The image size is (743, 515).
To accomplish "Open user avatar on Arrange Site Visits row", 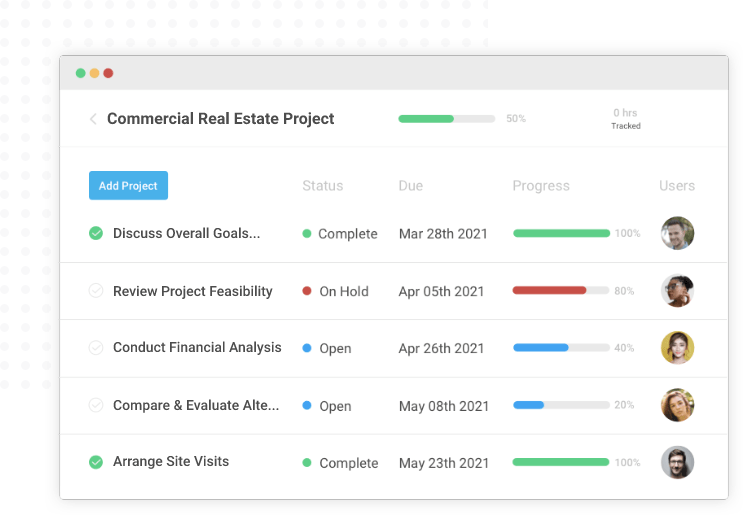I will point(677,462).
